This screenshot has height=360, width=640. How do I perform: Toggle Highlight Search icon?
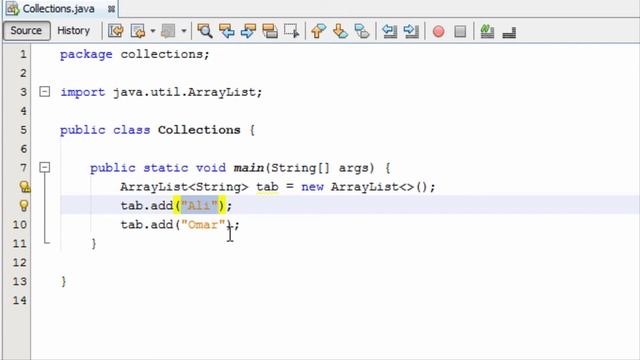coord(270,31)
